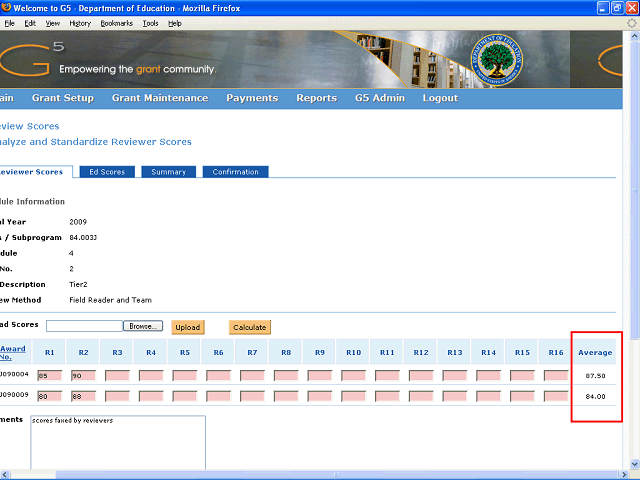Click R8 score field in first award row
The height and width of the screenshot is (480, 640).
pyautogui.click(x=286, y=376)
